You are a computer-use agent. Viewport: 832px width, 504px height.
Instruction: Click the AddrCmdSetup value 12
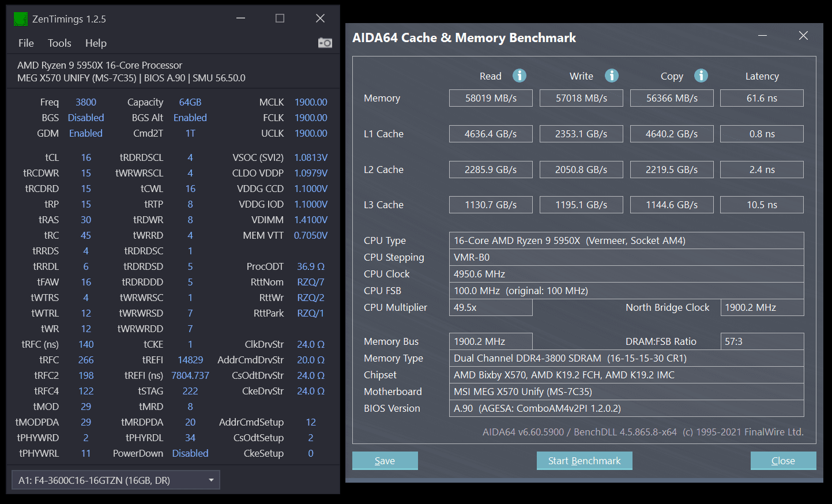(x=311, y=422)
